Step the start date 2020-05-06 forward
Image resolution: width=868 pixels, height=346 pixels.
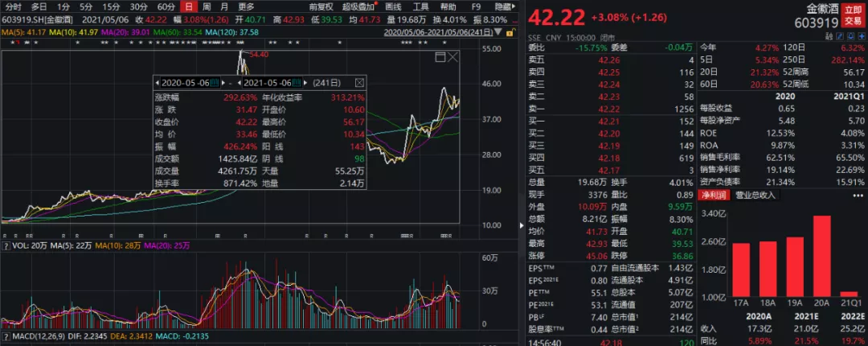(x=223, y=83)
